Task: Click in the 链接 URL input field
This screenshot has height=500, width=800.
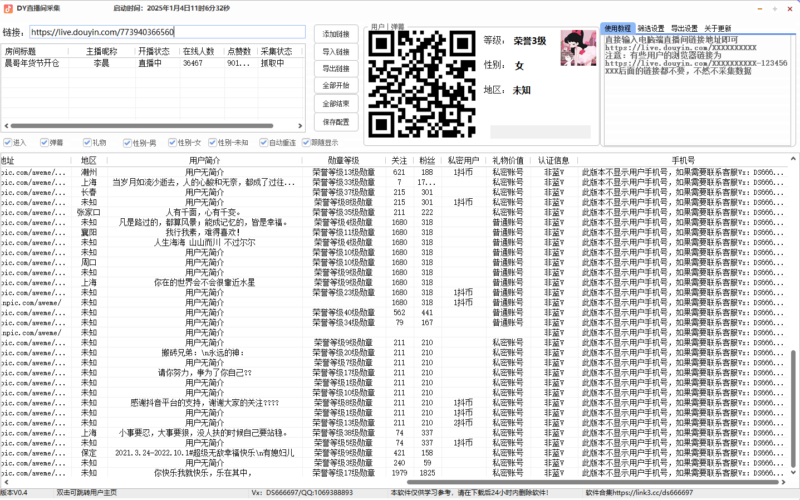Action: pos(167,32)
